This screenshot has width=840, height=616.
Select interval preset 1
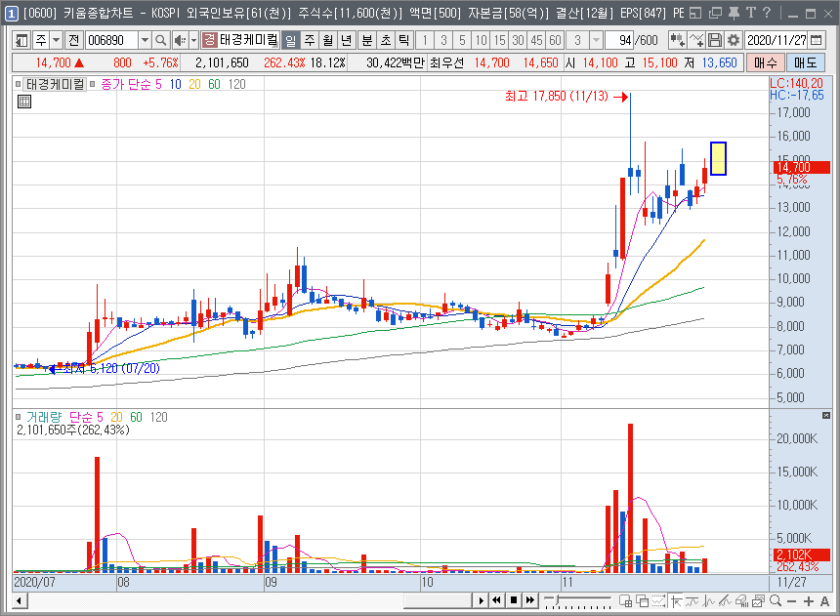425,40
